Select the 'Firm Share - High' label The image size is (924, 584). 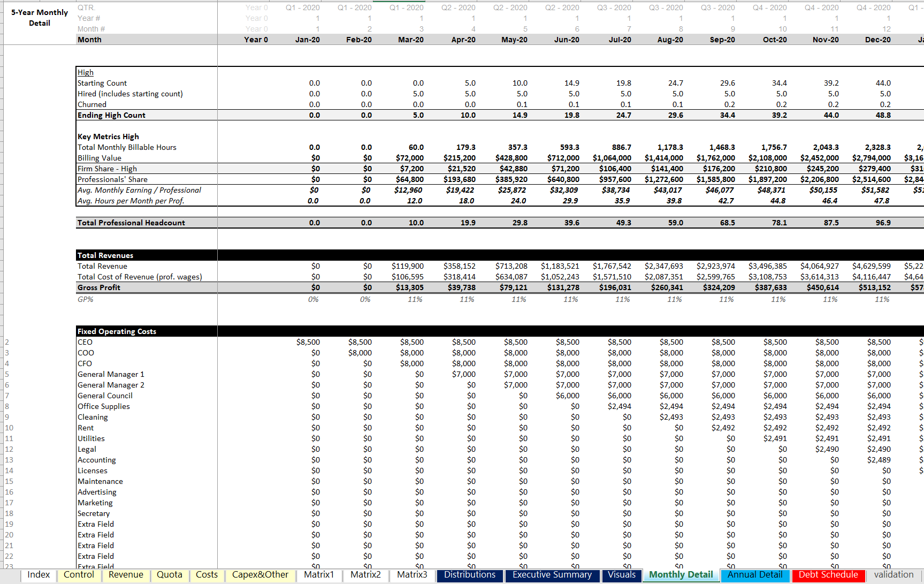pyautogui.click(x=107, y=169)
